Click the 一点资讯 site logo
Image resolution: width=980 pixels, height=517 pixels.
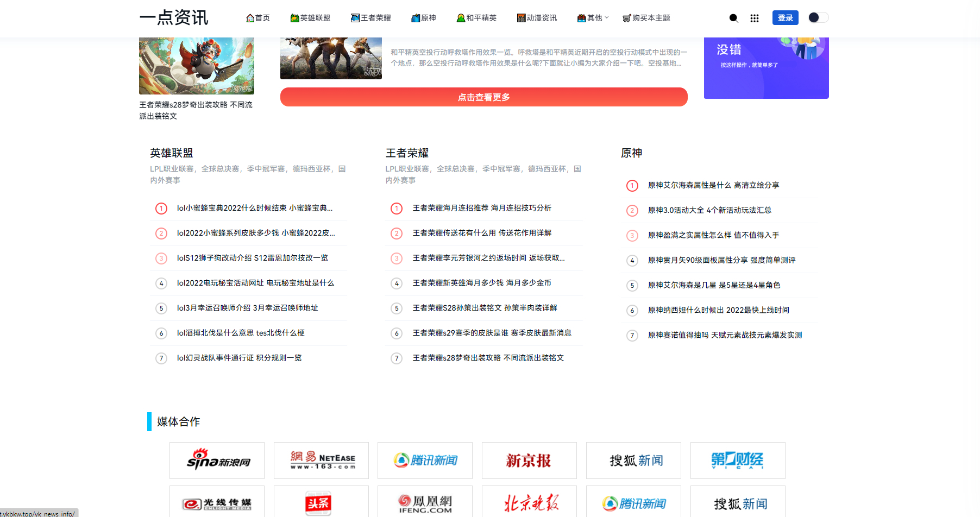(174, 17)
